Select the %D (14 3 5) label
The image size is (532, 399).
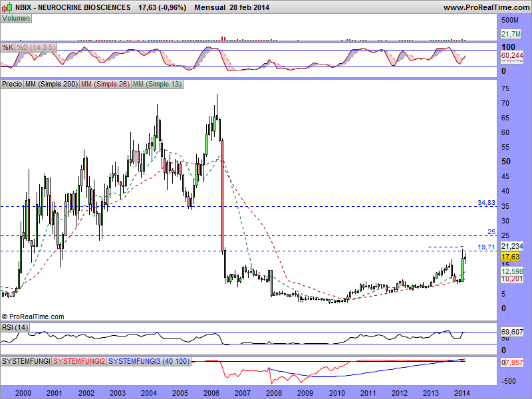[x=36, y=47]
